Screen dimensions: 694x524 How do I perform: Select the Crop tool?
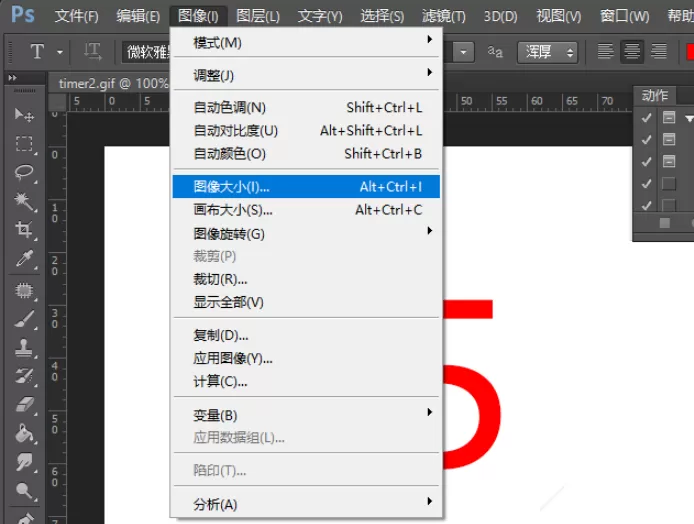(x=24, y=230)
